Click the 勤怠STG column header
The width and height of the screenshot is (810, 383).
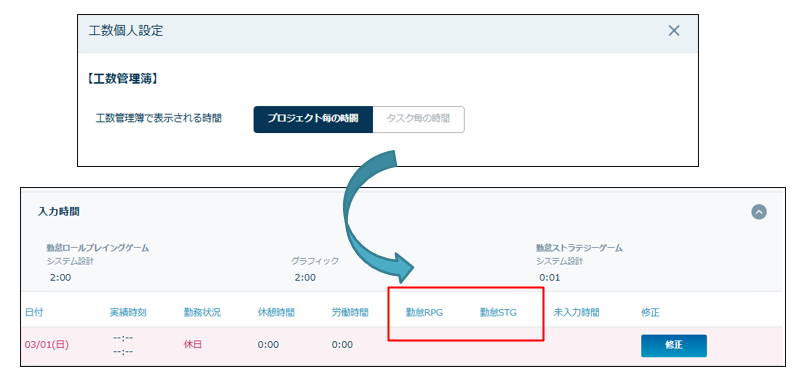coord(498,313)
